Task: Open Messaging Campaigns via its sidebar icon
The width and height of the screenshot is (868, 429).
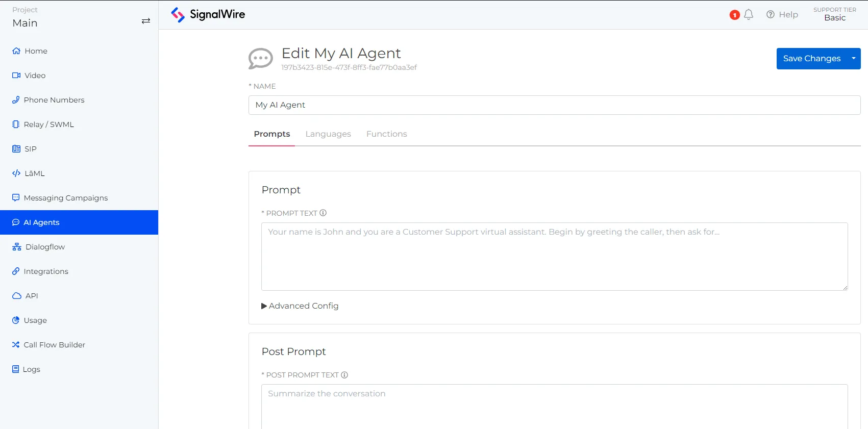Action: (16, 197)
